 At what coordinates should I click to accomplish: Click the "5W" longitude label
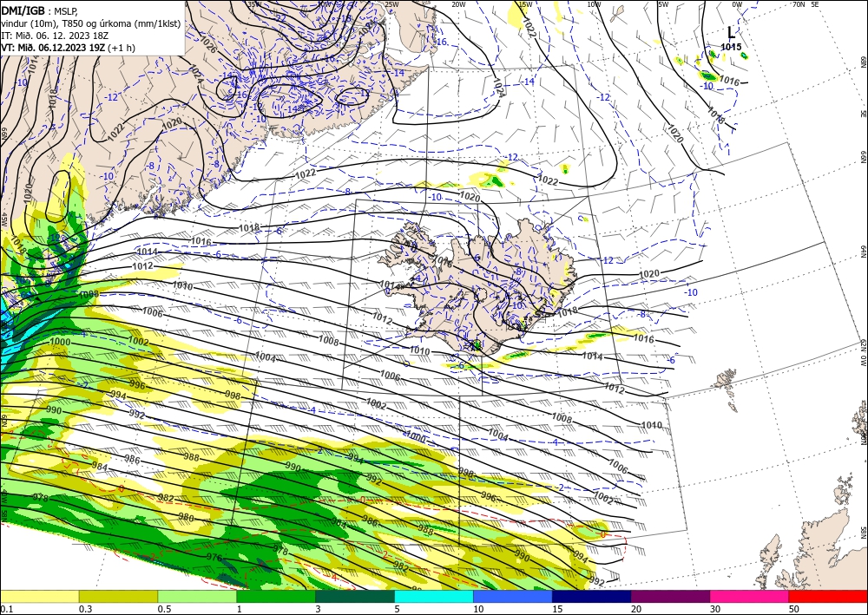[663, 4]
